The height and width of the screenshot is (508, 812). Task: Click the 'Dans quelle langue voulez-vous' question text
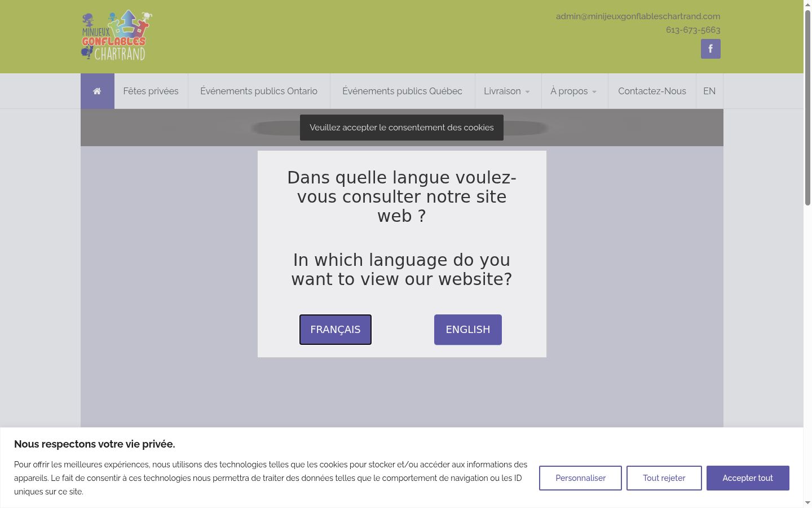coord(402,196)
